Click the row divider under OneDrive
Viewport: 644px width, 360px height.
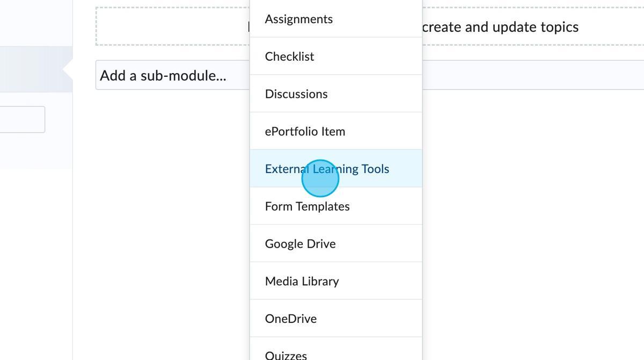[336, 337]
